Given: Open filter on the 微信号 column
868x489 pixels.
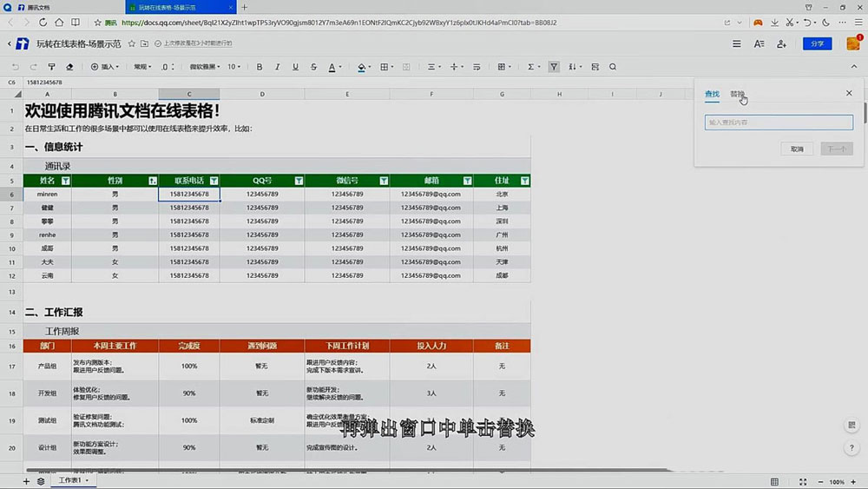Looking at the screenshot, I should pyautogui.click(x=384, y=181).
